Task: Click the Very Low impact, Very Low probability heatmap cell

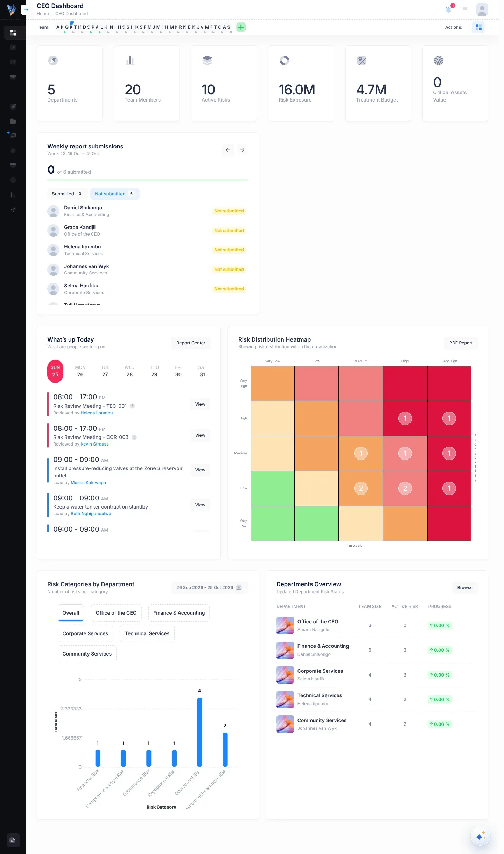Action: 273,524
